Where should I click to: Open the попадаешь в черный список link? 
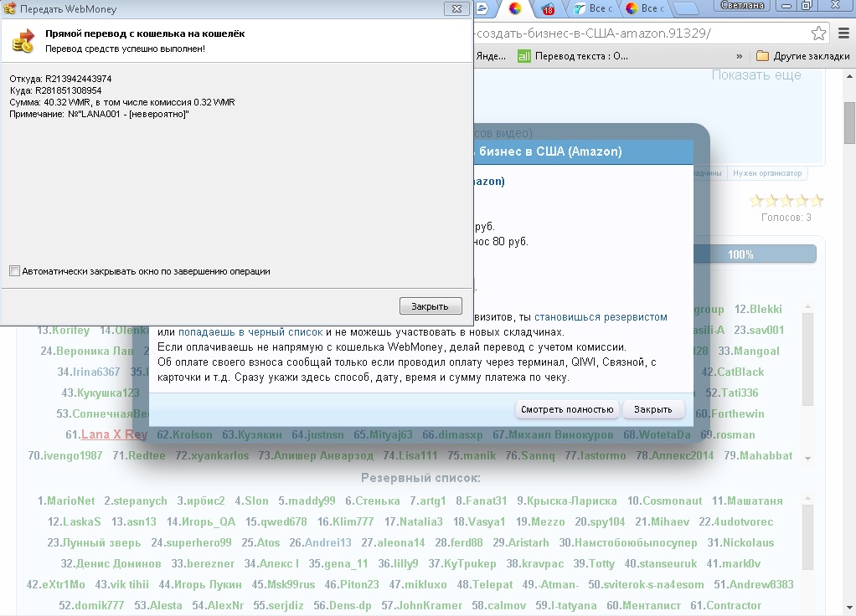point(250,331)
